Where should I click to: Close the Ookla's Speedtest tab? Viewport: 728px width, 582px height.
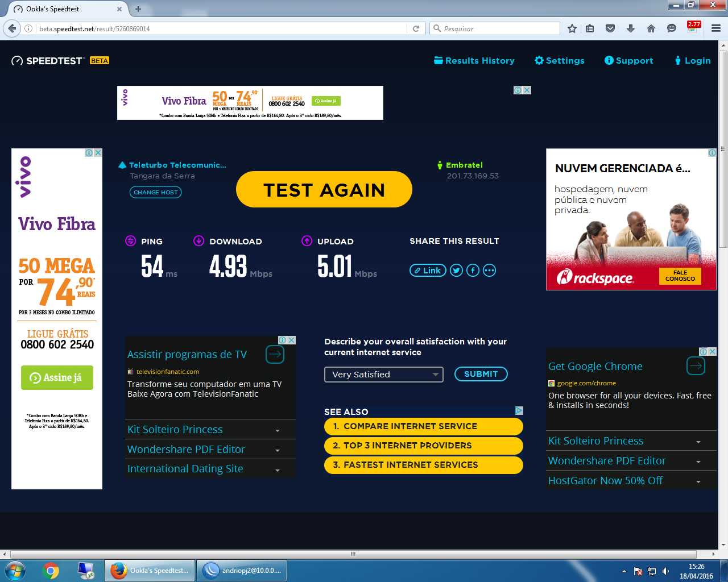[119, 9]
